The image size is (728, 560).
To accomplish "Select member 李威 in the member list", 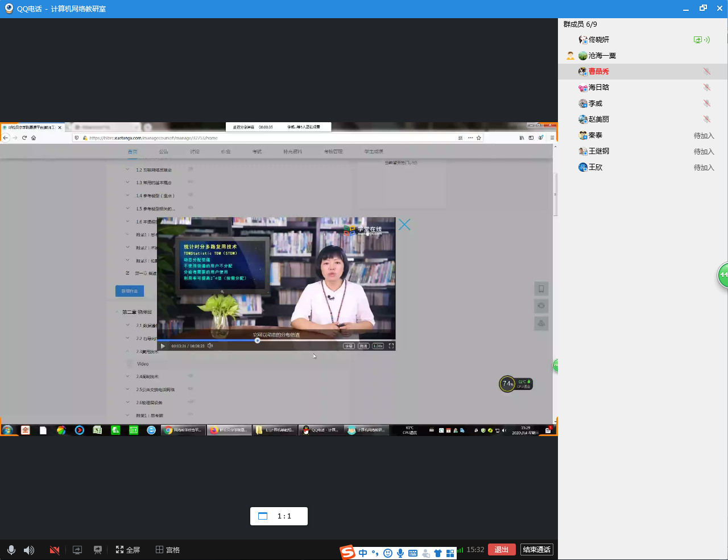I will (595, 103).
